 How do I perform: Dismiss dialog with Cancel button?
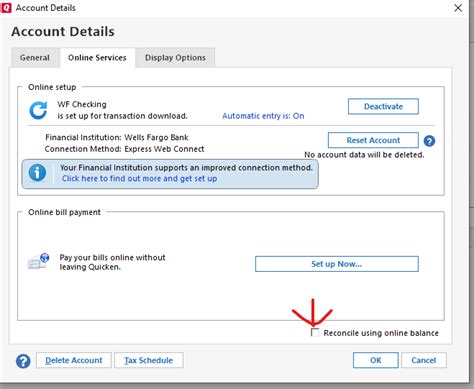coord(424,360)
